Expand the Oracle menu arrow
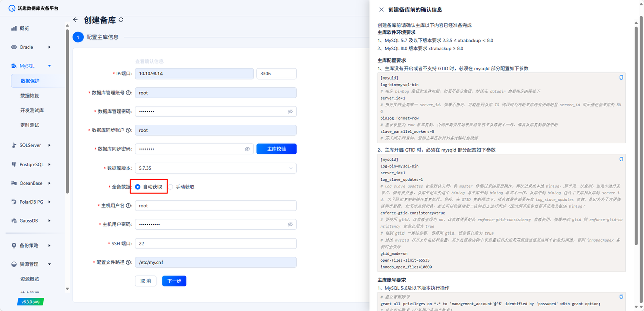 49,47
